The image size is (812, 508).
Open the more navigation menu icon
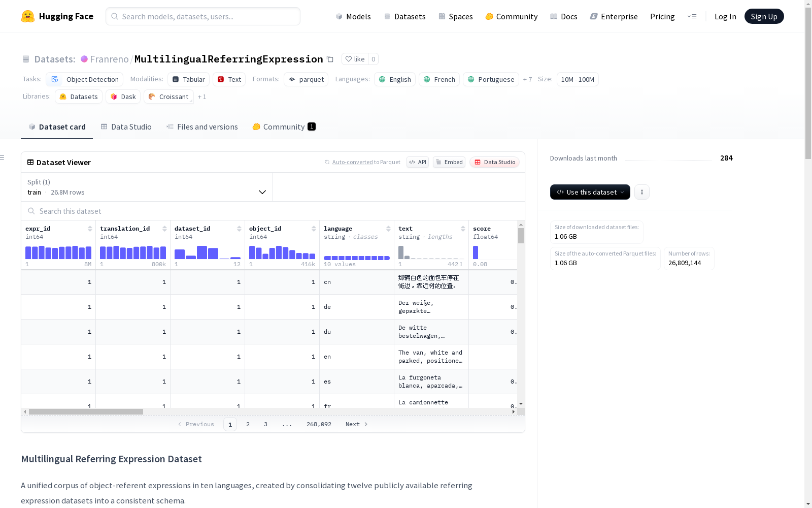pos(692,16)
